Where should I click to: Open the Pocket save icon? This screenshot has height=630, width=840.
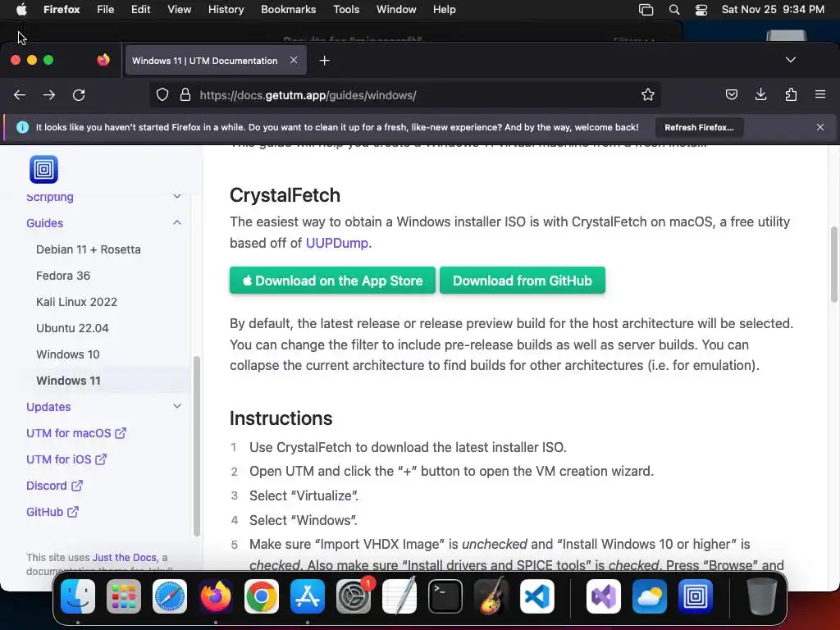pyautogui.click(x=731, y=95)
